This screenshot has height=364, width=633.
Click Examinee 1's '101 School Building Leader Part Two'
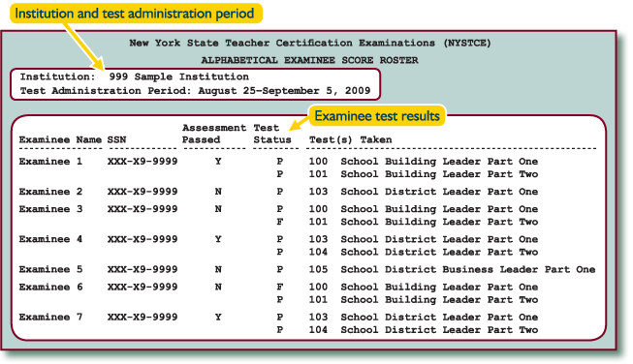[424, 174]
